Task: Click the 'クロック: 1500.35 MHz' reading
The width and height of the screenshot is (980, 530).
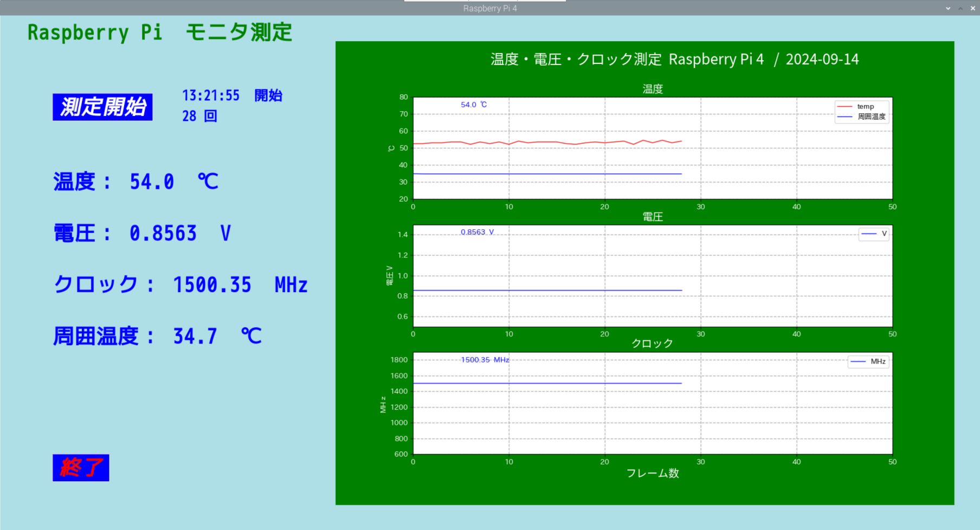Action: tap(180, 285)
